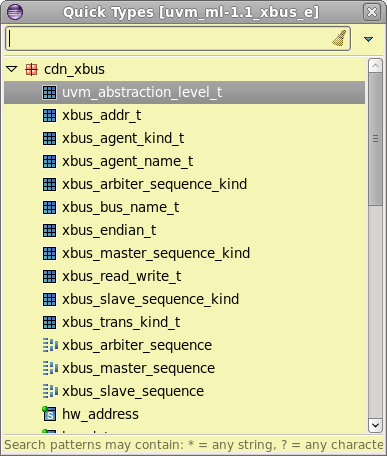Select the xbus_master_sequence_kind entry
This screenshot has height=456, width=387.
click(156, 253)
